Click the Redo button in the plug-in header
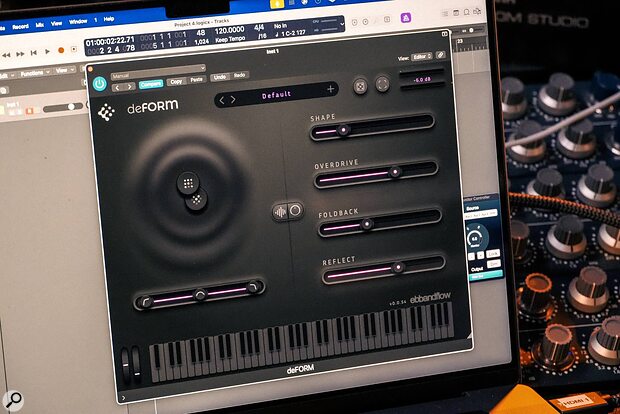Screen dimensions: 620x414 point(239,75)
